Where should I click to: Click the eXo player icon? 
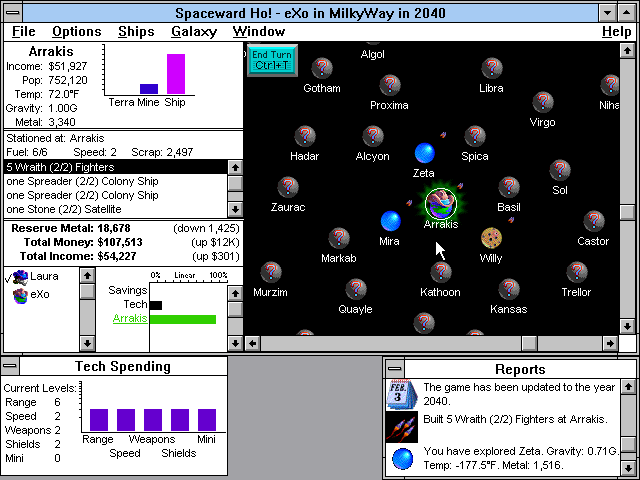[x=20, y=295]
